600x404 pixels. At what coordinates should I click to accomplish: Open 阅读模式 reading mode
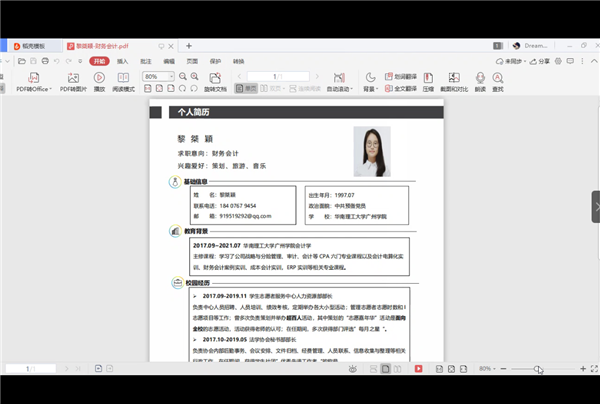124,78
